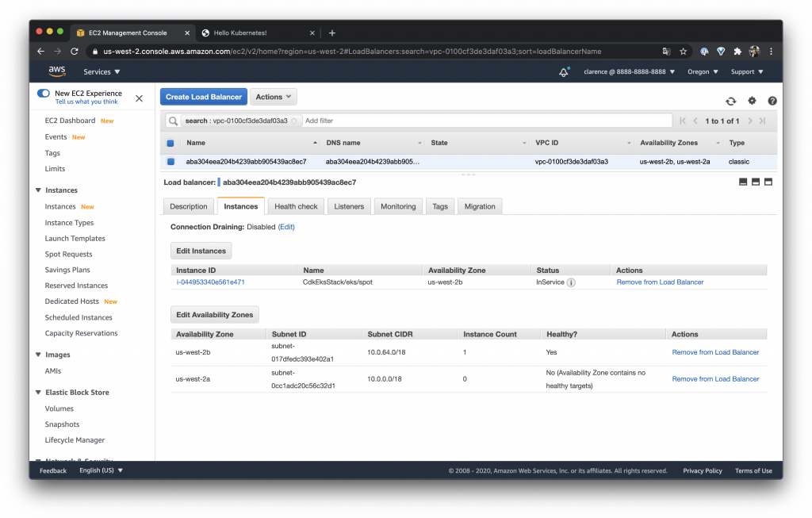Switch to the Tags tab

click(440, 206)
